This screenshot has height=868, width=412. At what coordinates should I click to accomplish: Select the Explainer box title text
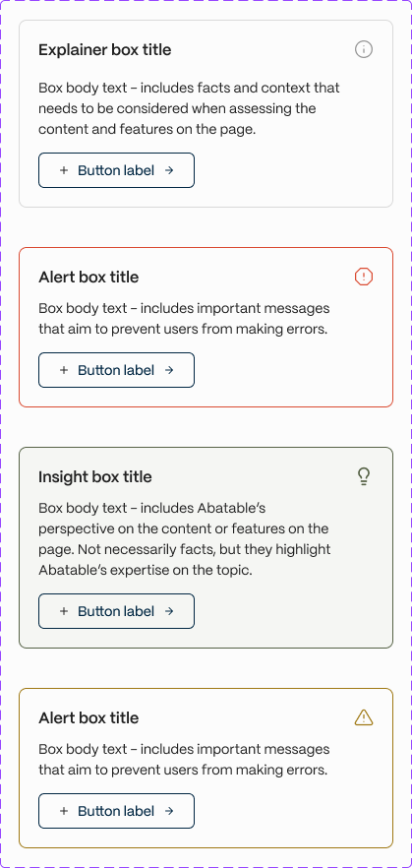click(105, 50)
